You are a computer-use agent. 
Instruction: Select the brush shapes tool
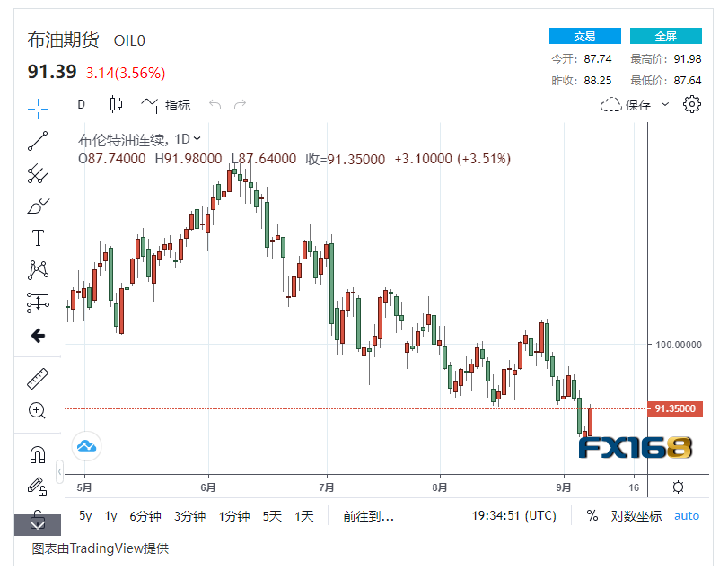click(x=38, y=206)
